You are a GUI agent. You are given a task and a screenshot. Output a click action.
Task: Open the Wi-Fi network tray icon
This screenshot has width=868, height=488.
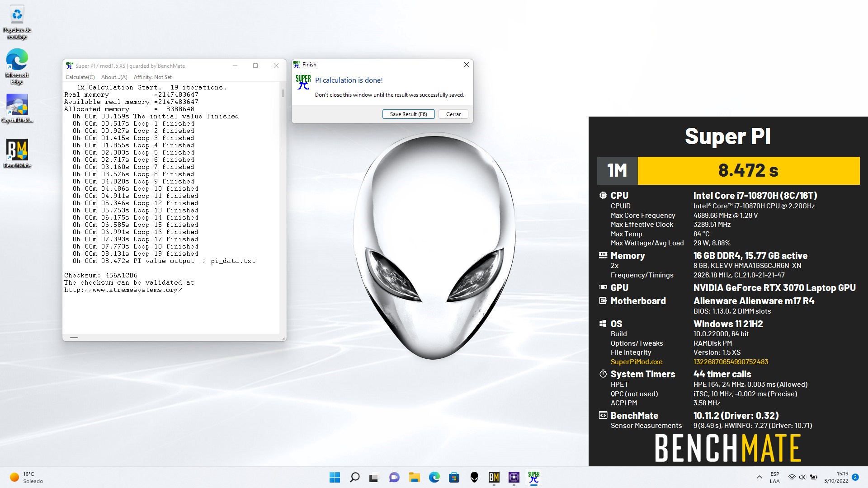click(x=792, y=477)
